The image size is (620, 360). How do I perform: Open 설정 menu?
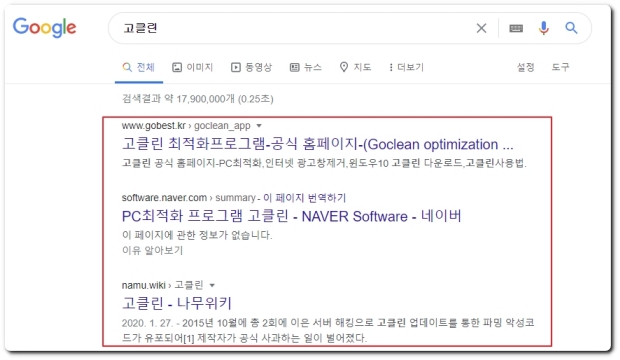525,67
